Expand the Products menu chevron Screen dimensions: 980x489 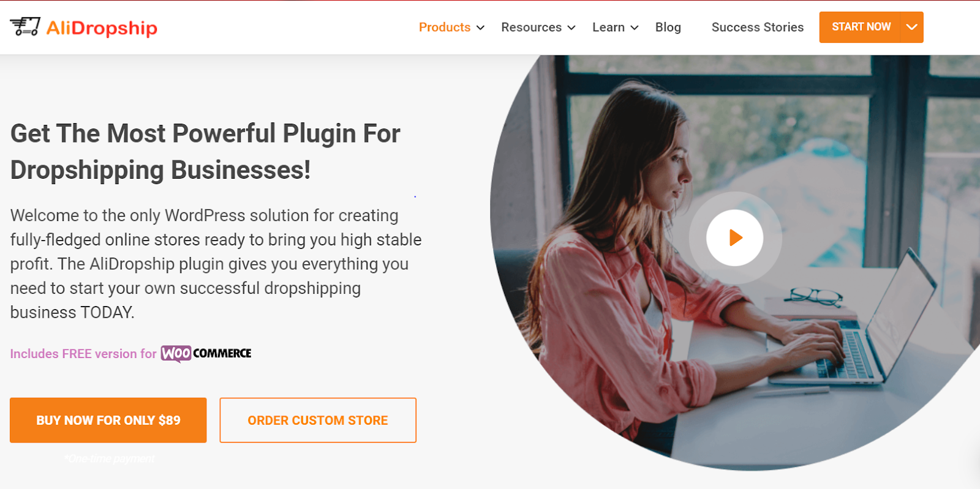pos(481,28)
